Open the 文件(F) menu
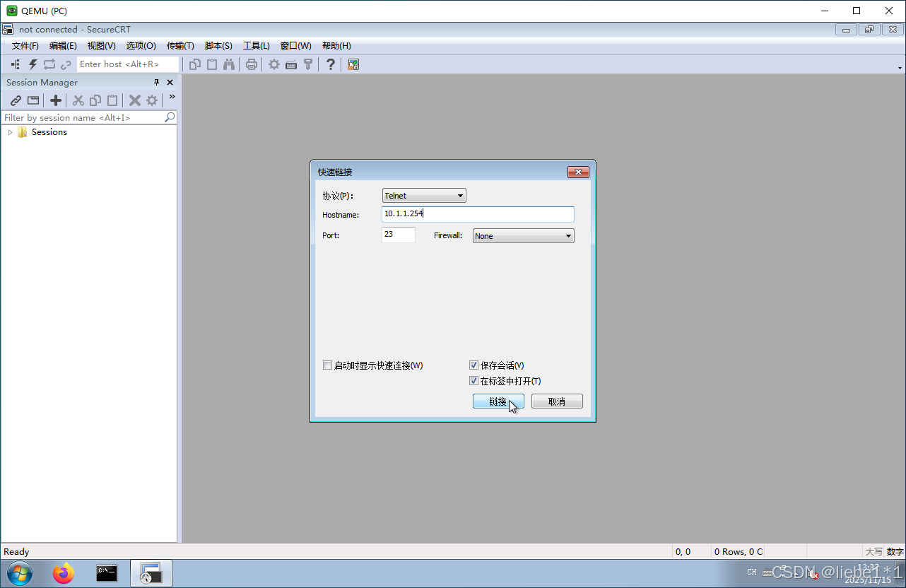 (25, 46)
